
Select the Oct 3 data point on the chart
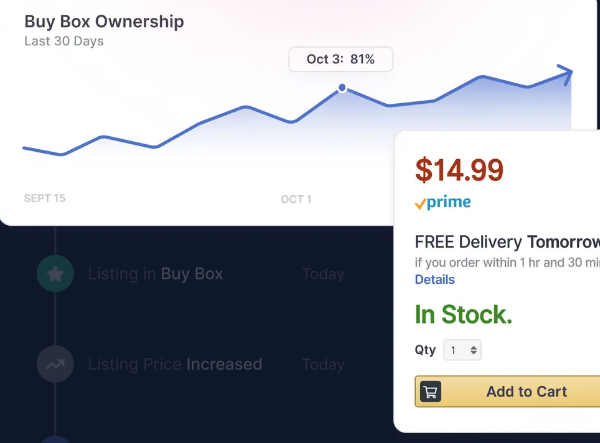pos(342,88)
